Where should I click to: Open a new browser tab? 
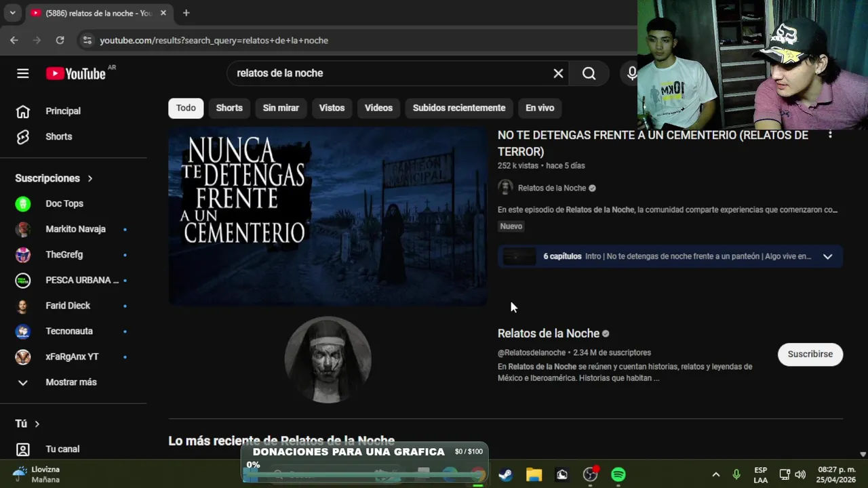click(186, 13)
